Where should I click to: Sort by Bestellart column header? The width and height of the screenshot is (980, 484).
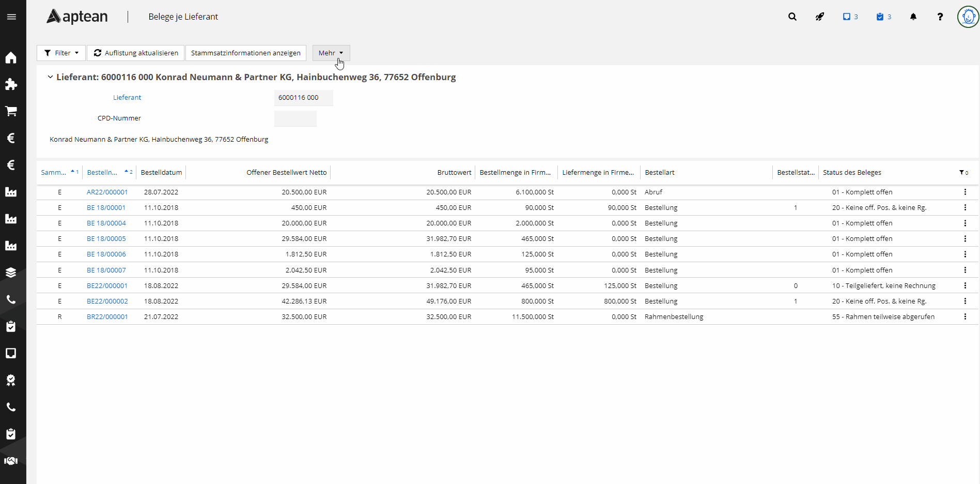[x=660, y=173]
